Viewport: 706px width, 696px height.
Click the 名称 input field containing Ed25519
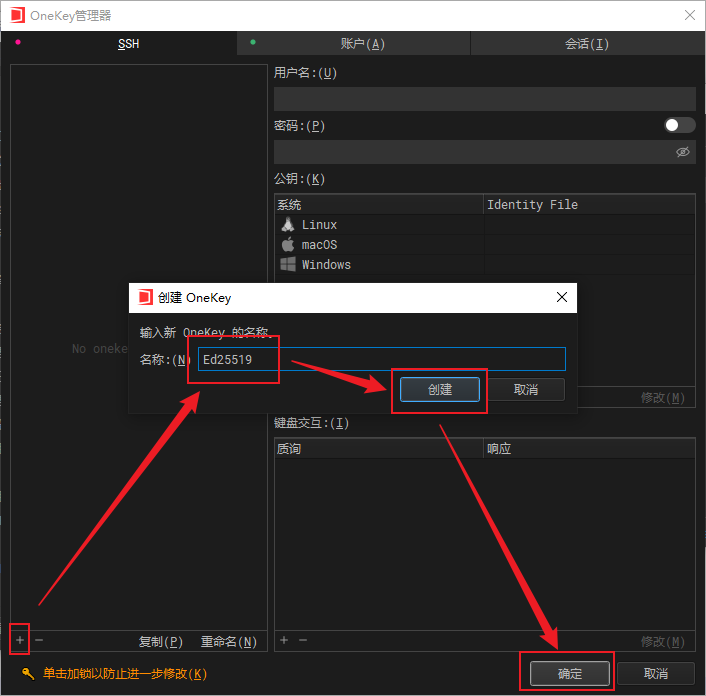click(381, 359)
